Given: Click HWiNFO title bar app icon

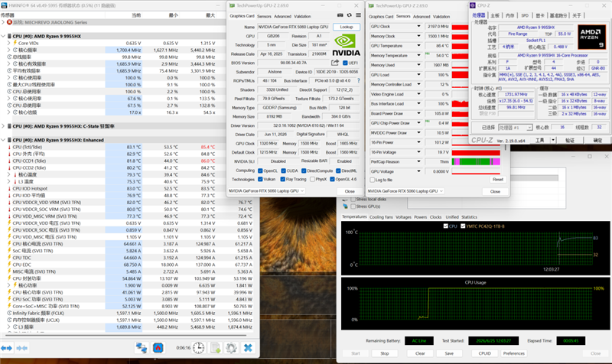Looking at the screenshot, I should click(4, 6).
